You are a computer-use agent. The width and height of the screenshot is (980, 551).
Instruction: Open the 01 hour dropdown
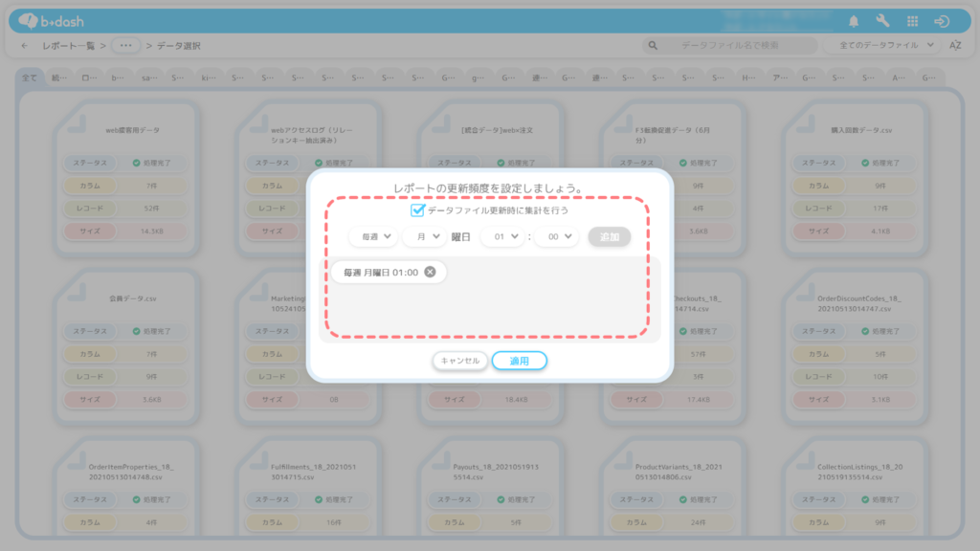tap(503, 237)
